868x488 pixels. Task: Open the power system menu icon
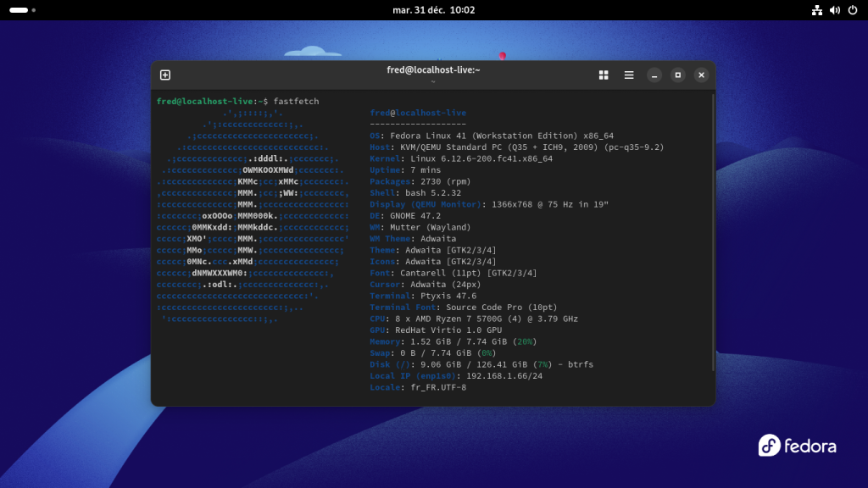pos(853,10)
